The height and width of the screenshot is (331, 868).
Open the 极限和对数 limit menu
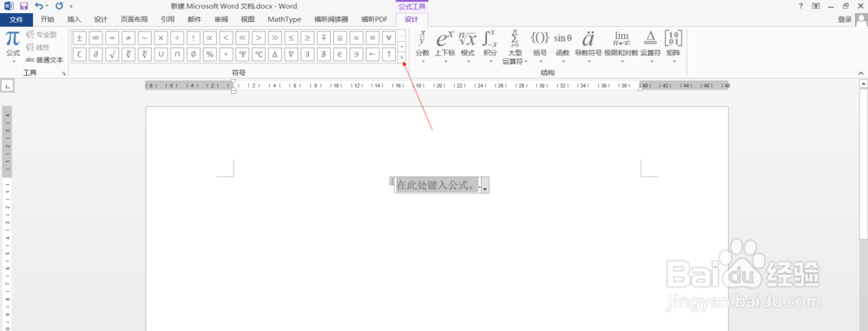pos(621,47)
